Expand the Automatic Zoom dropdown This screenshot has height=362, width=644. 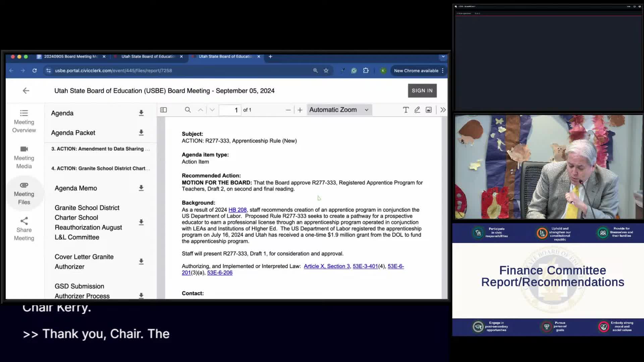(x=339, y=110)
